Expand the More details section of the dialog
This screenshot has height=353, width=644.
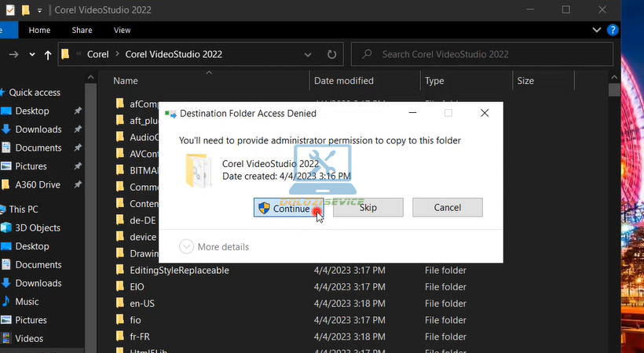coord(214,246)
